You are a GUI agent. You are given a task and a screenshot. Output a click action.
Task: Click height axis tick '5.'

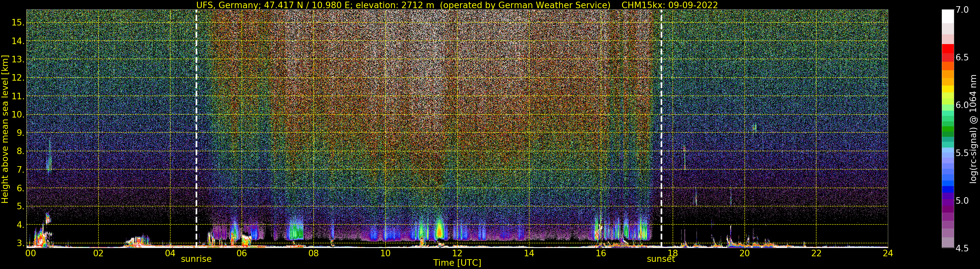[x=21, y=207]
